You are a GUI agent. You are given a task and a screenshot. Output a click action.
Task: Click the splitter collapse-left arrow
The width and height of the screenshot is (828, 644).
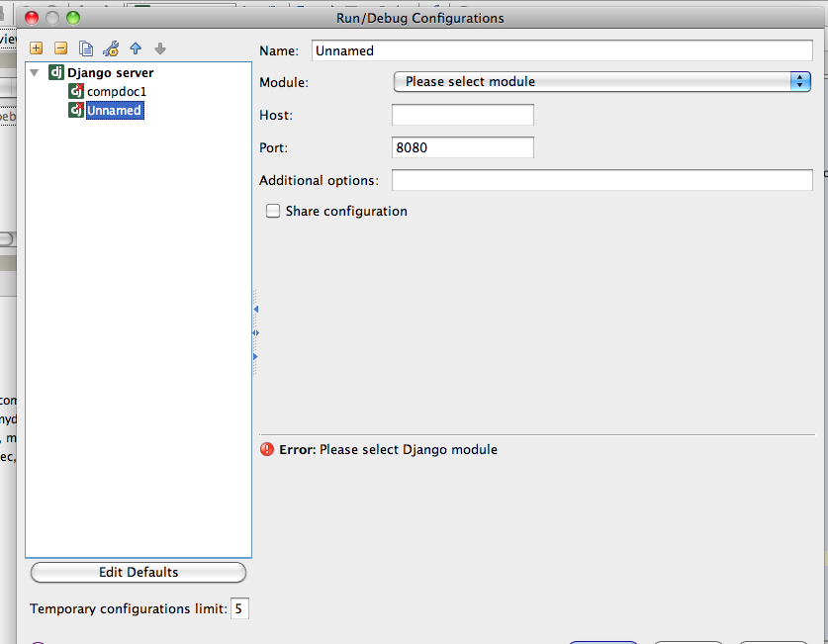(255, 309)
